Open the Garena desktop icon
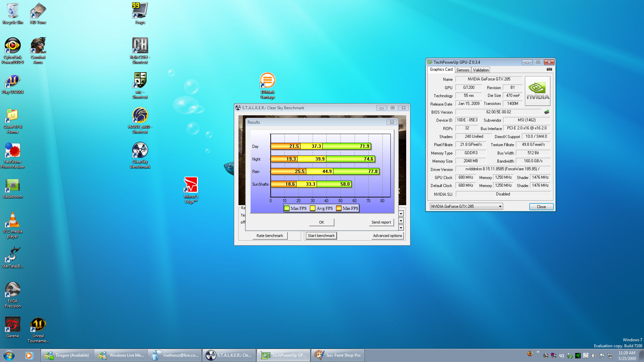Screen dimensions: 644x362 pos(12,327)
